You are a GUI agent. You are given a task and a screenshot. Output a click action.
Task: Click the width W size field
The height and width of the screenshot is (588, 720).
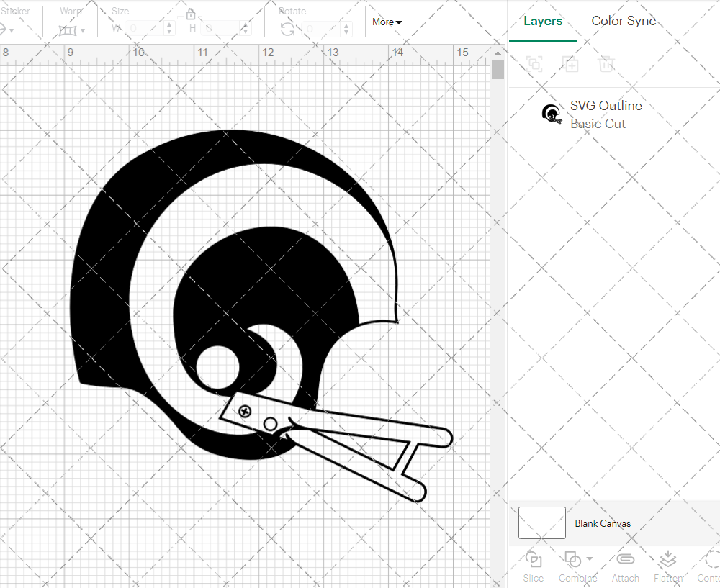tap(145, 29)
